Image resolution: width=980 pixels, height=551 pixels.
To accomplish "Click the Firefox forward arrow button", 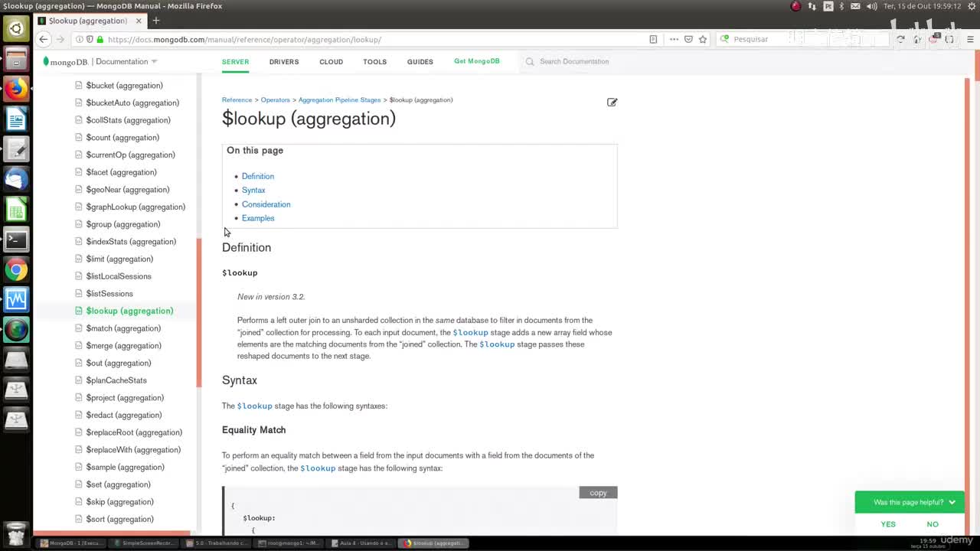I will [60, 39].
